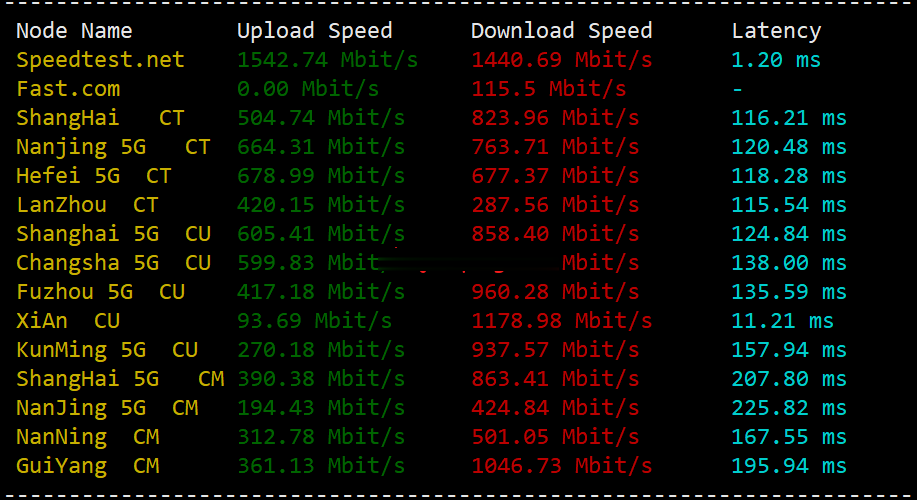
Task: Click 1542.74 Mbit/s upload value
Action: point(328,60)
